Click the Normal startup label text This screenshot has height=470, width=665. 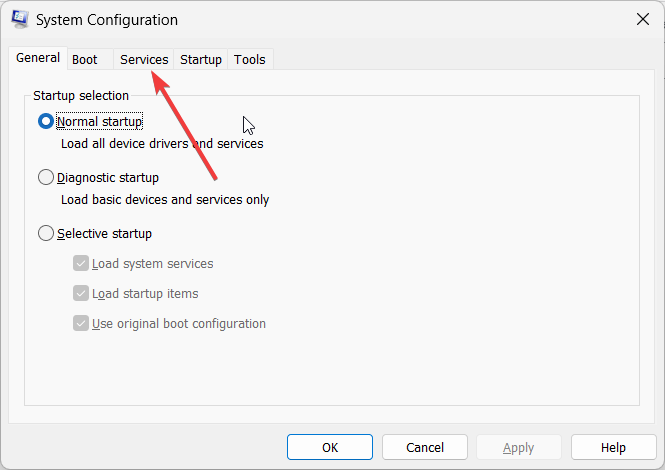coord(100,122)
